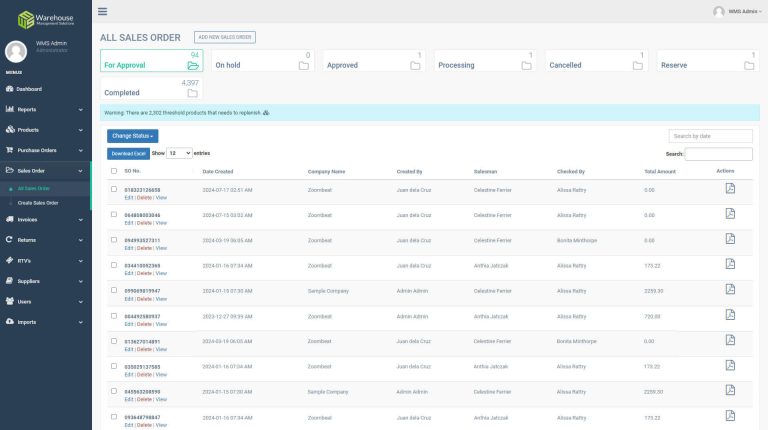Click PDF icon for order 084492580937
The width and height of the screenshot is (768, 430).
[730, 315]
